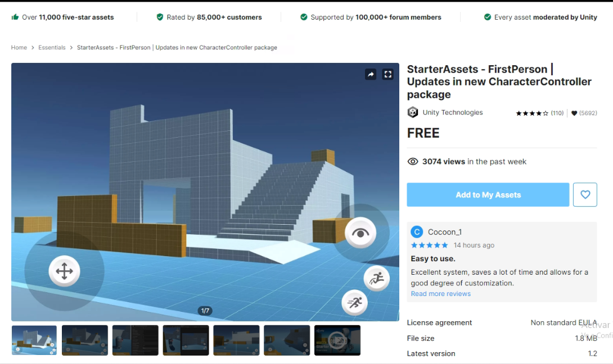Screen dimensions: 613x364
Task: Click '14 hours ago' review timestamp
Action: point(474,245)
